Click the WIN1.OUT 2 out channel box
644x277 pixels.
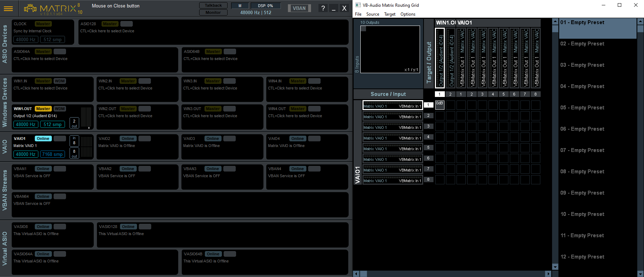pyautogui.click(x=74, y=123)
